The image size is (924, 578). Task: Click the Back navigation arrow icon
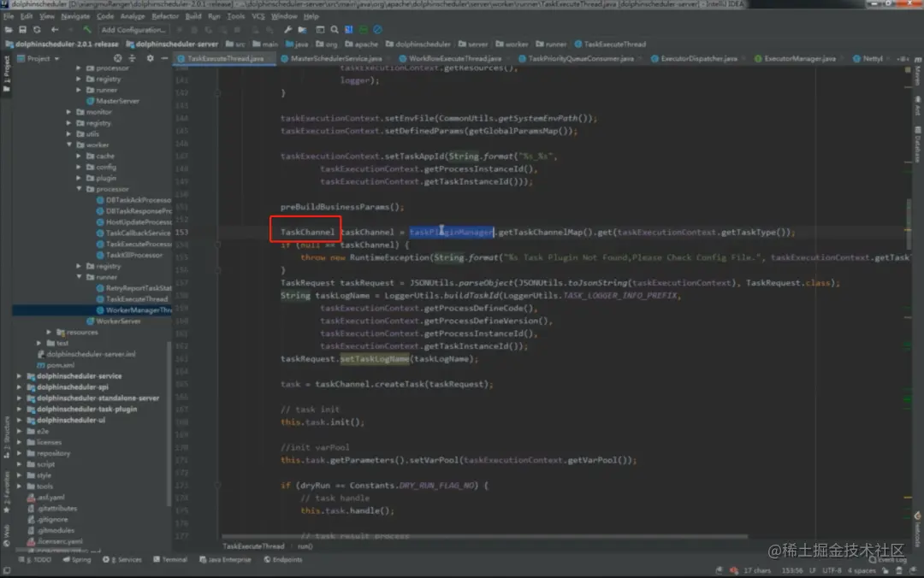pyautogui.click(x=54, y=29)
